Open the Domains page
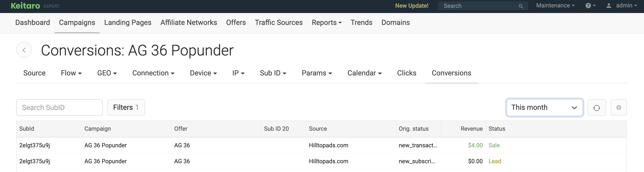Screen dimensions: 644x172 [395, 22]
